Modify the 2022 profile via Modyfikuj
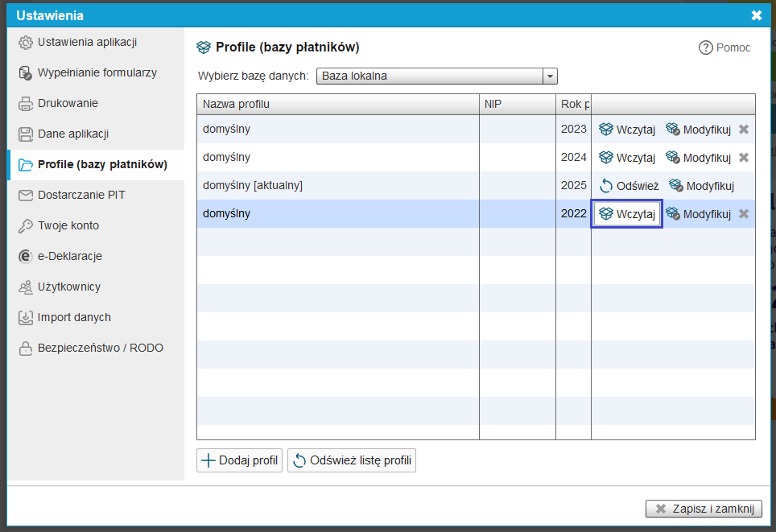Image resolution: width=776 pixels, height=532 pixels. (698, 214)
